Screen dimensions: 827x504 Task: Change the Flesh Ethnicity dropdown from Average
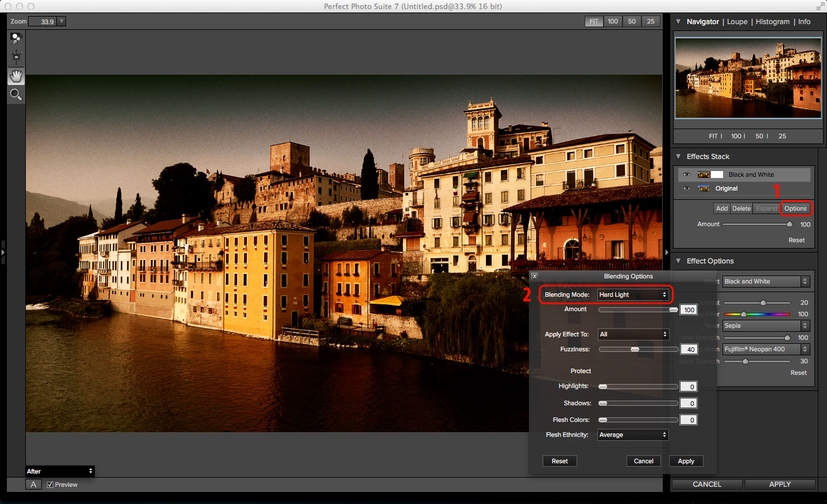click(x=632, y=435)
